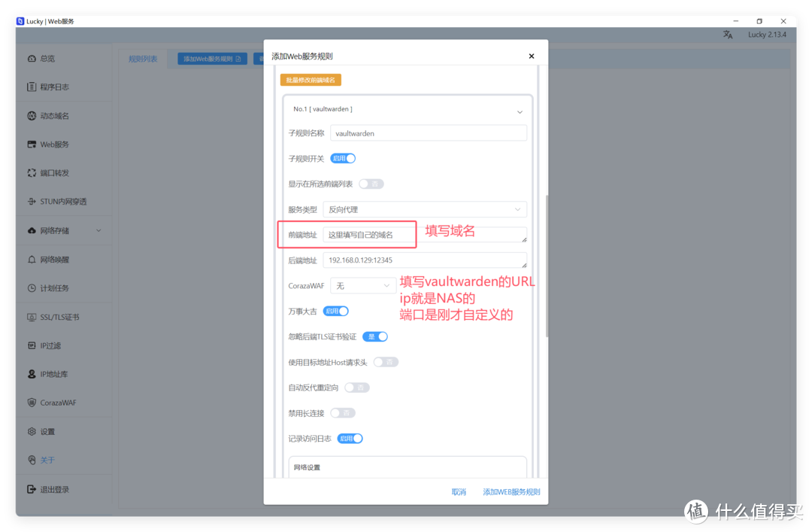Click the 退出登录 logout icon

(x=32, y=489)
